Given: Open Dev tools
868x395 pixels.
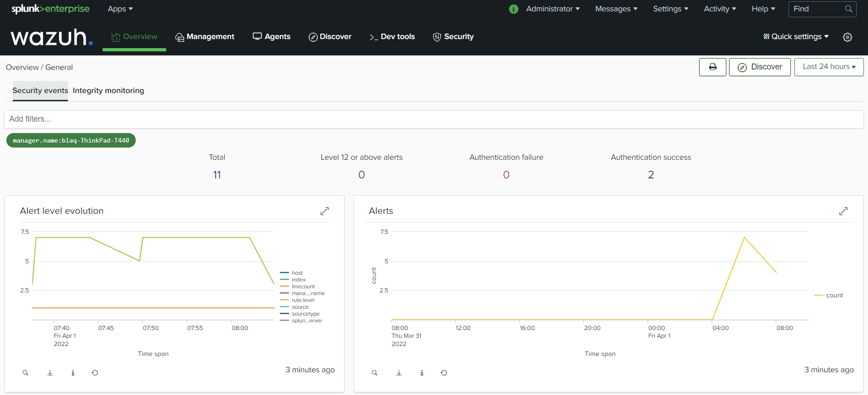Looking at the screenshot, I should (x=392, y=37).
